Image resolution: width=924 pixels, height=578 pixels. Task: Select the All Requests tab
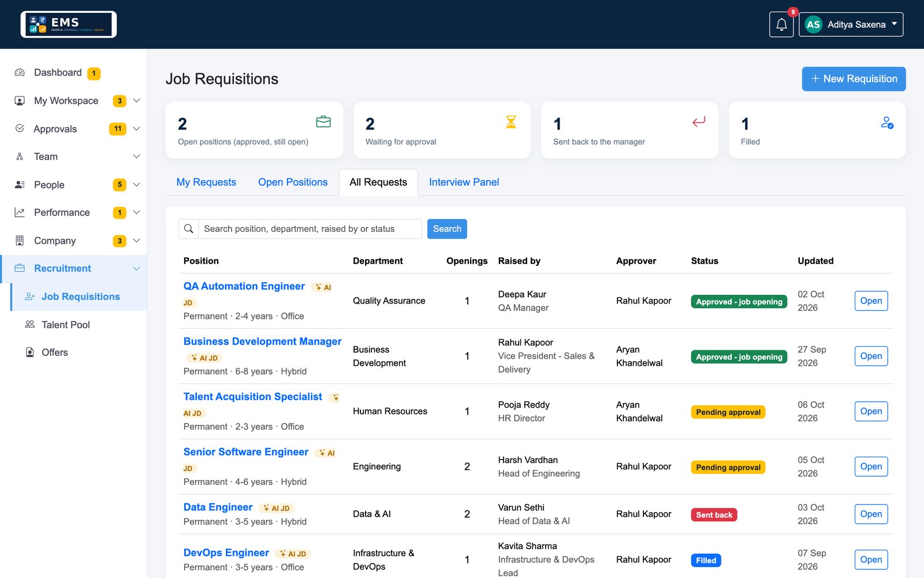click(x=378, y=182)
